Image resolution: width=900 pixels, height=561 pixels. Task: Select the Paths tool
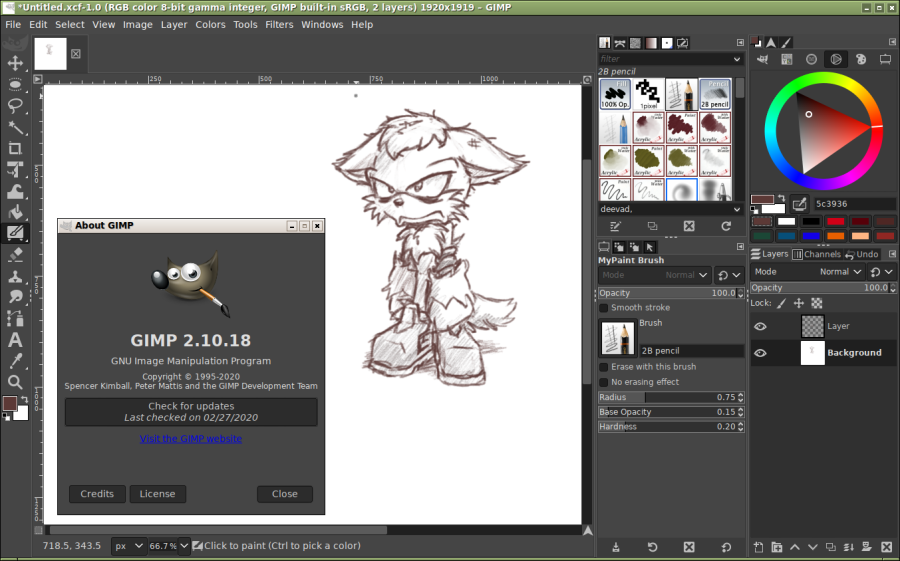[x=15, y=318]
